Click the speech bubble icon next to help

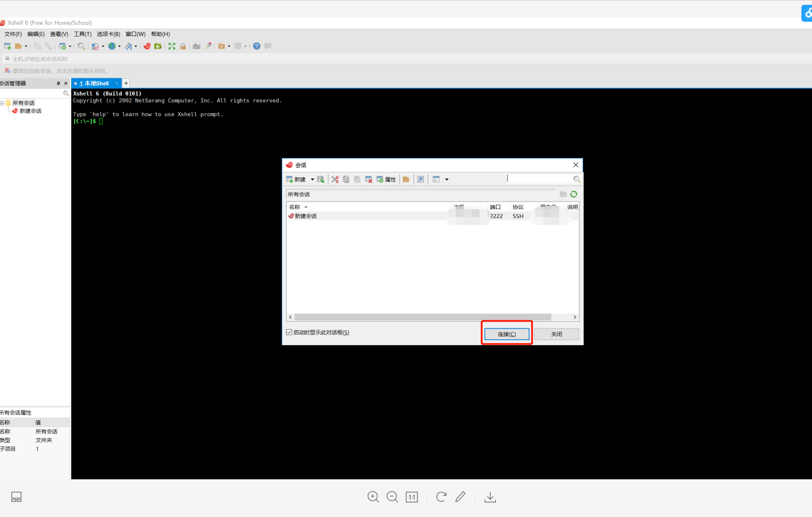coord(268,46)
